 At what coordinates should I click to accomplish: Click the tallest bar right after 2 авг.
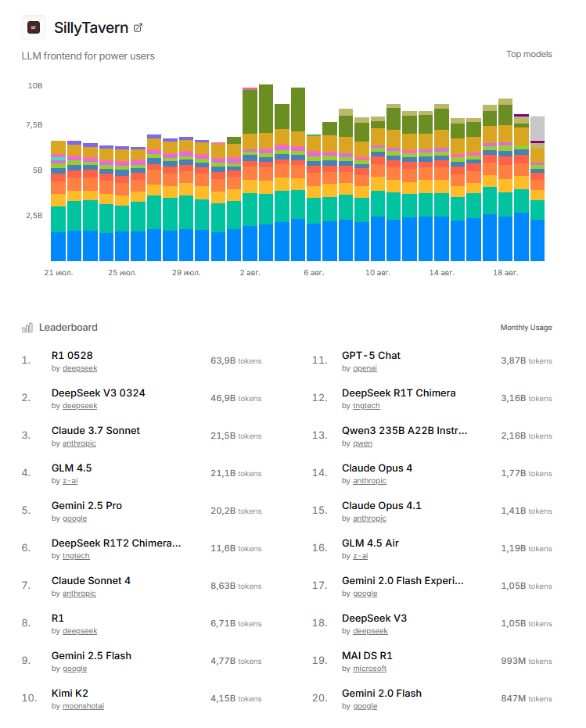click(266, 173)
